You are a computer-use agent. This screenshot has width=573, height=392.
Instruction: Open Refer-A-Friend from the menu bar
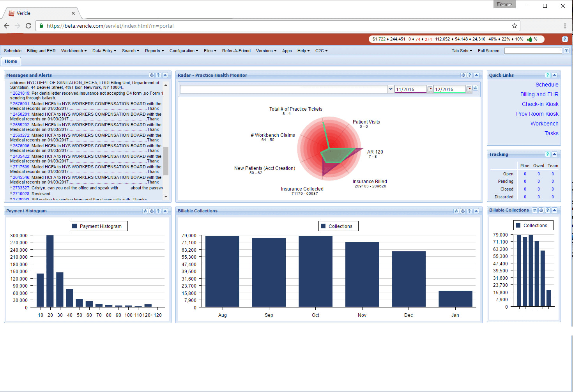pyautogui.click(x=236, y=51)
